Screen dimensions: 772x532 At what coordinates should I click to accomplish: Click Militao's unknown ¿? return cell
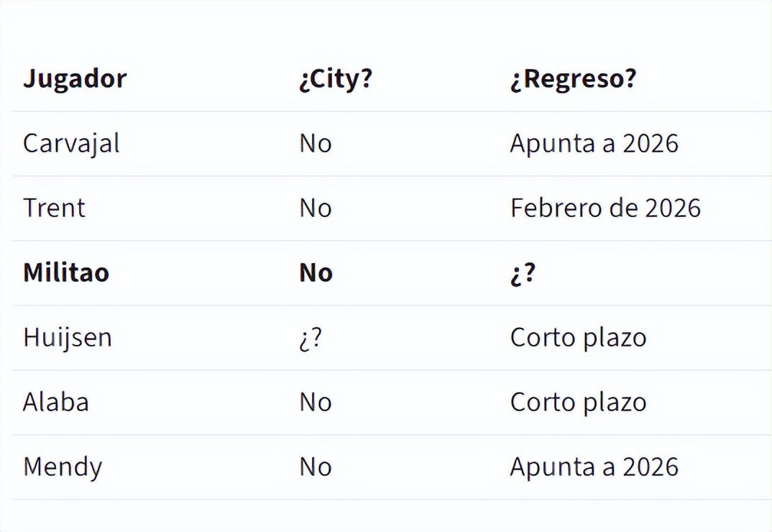coord(523,273)
